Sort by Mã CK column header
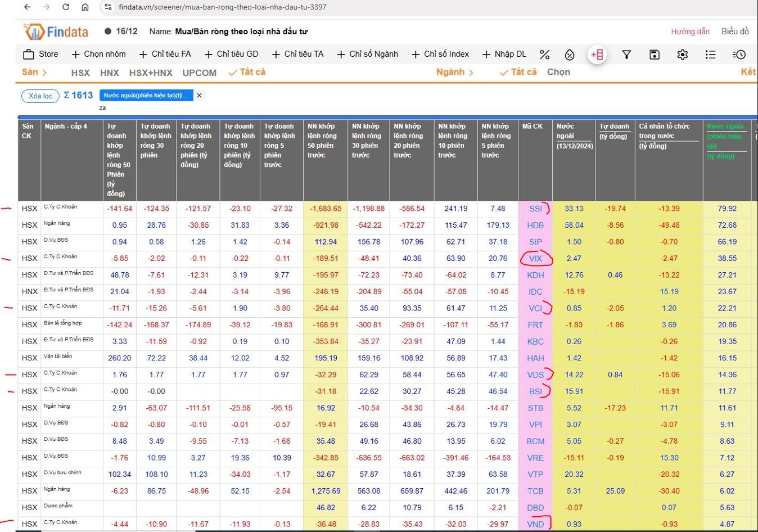Viewport: 758px width, 532px height. pyautogui.click(x=532, y=127)
